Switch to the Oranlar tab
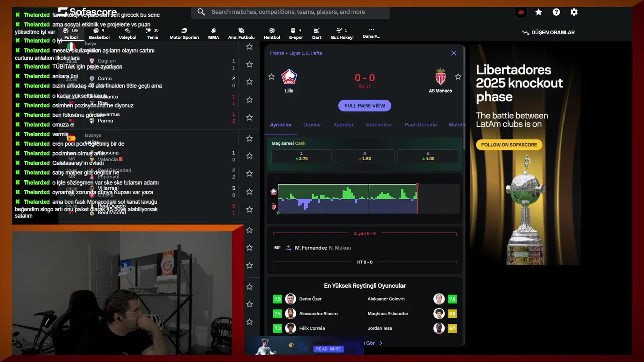 pos(312,125)
